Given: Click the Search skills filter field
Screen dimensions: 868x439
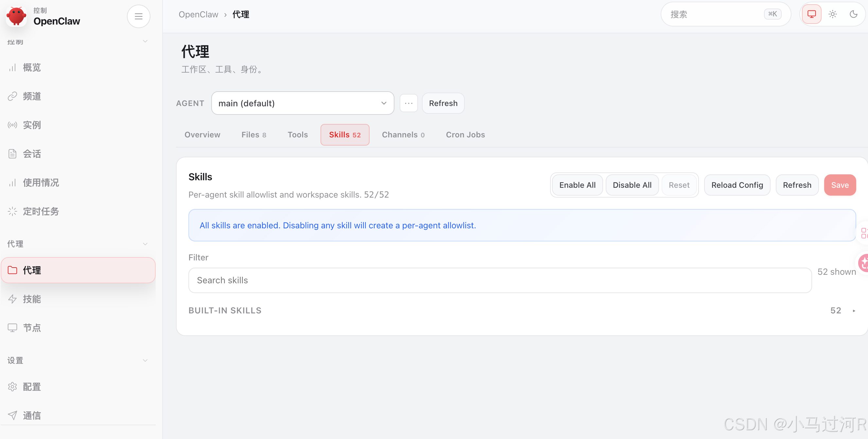Looking at the screenshot, I should pos(500,280).
